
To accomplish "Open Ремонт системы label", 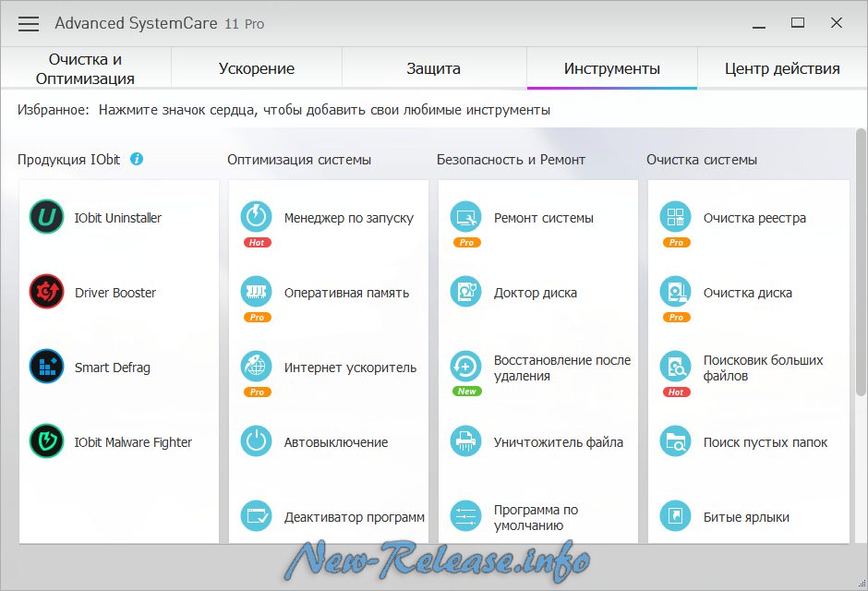I will pyautogui.click(x=544, y=218).
